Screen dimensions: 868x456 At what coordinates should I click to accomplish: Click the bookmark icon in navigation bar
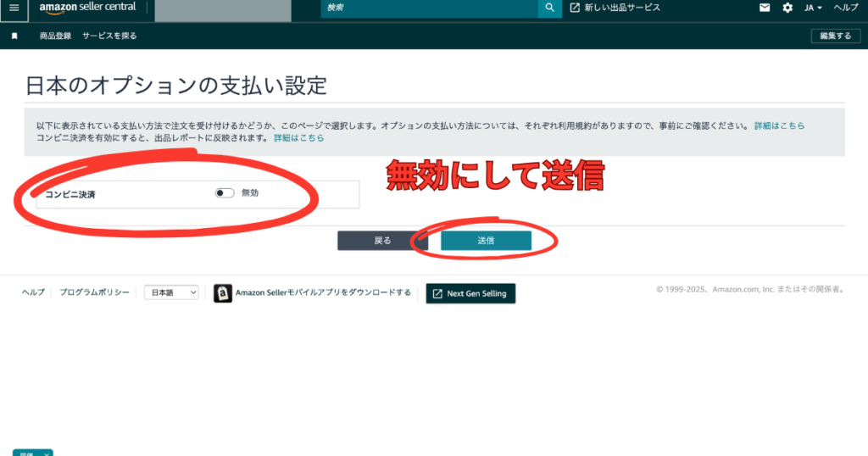click(x=14, y=36)
